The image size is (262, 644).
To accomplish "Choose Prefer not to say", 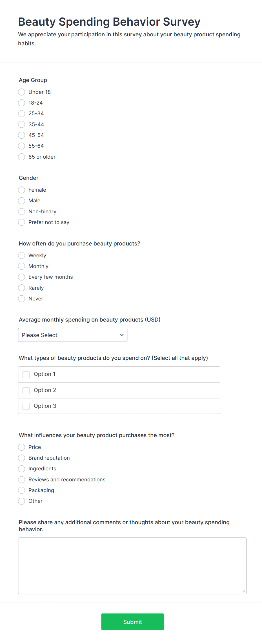I will click(x=22, y=222).
